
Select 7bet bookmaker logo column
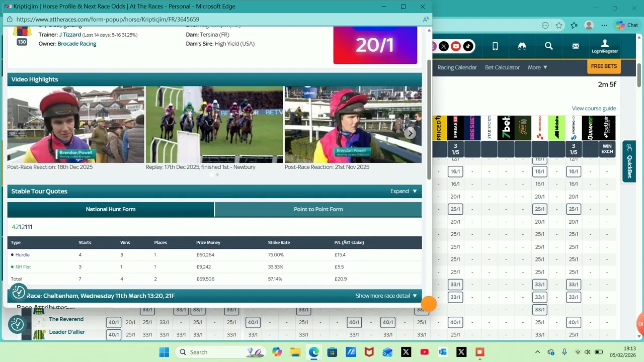pyautogui.click(x=506, y=128)
